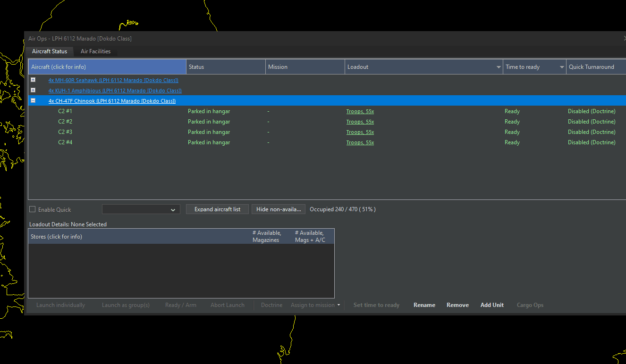Sort by the Status column header
Image resolution: width=626 pixels, height=364 pixels.
pyautogui.click(x=226, y=67)
